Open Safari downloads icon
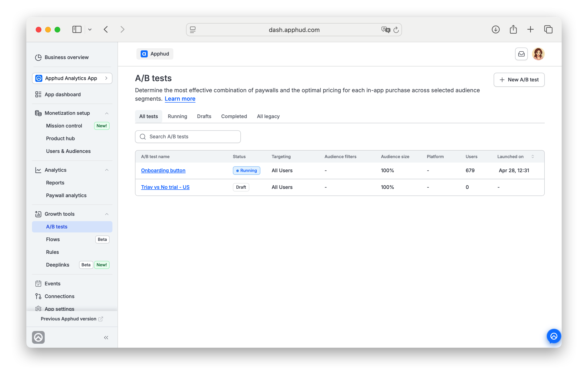The width and height of the screenshot is (588, 383). (x=496, y=30)
